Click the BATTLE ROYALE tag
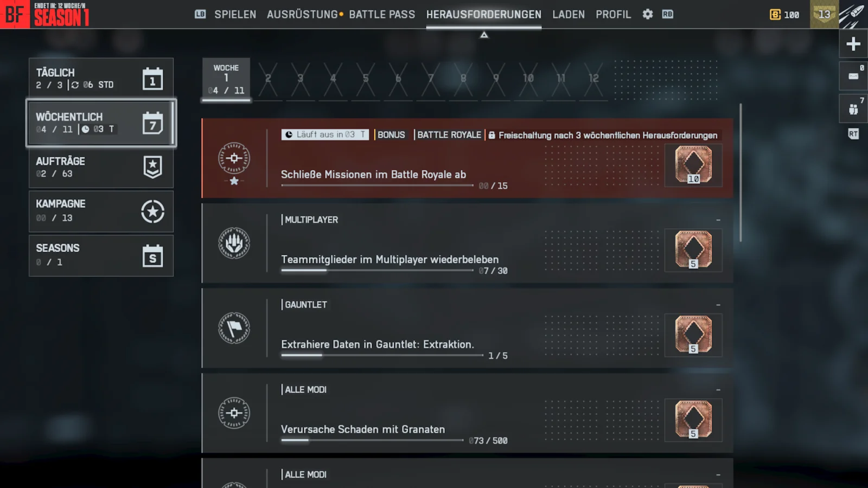The width and height of the screenshot is (868, 488). 449,134
